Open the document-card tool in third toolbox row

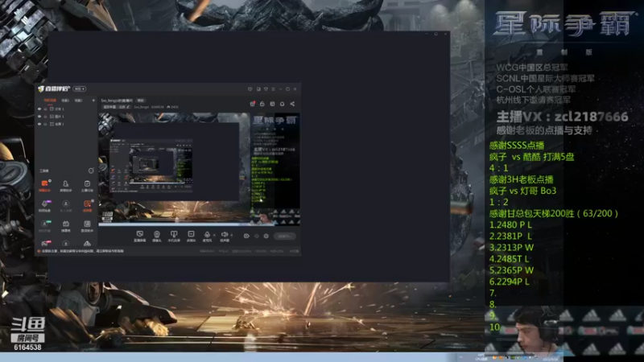pyautogui.click(x=87, y=225)
